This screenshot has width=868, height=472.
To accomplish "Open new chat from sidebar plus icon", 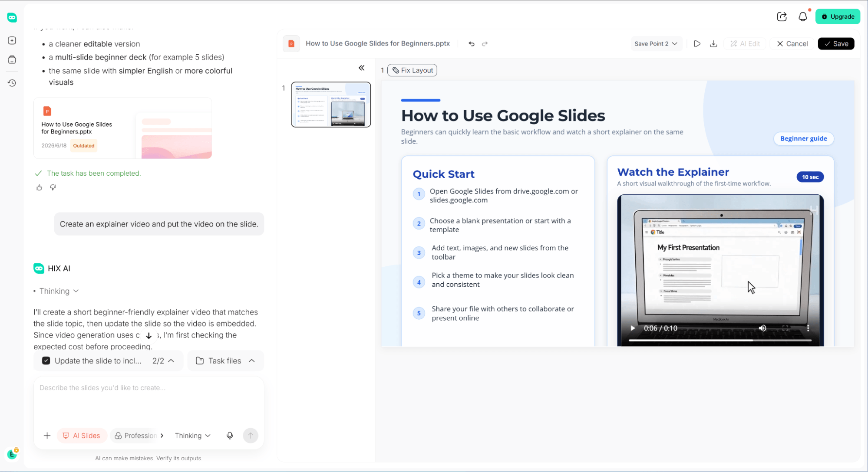I will point(12,40).
